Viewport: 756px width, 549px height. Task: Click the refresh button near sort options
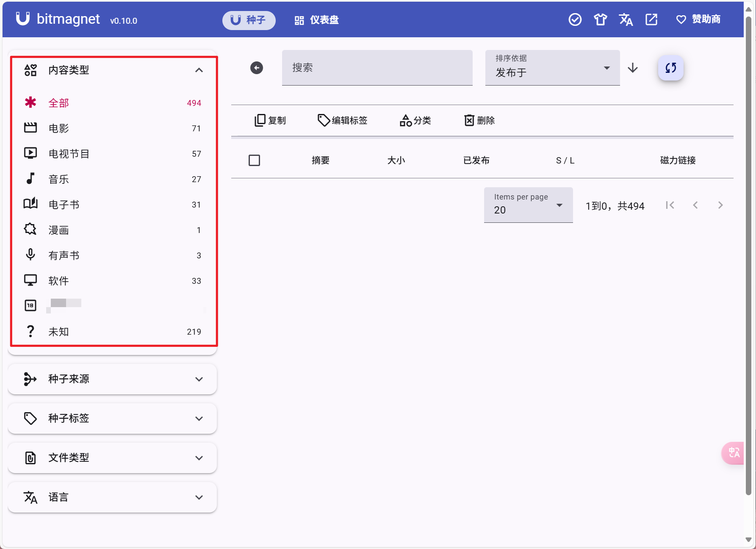[x=670, y=67]
